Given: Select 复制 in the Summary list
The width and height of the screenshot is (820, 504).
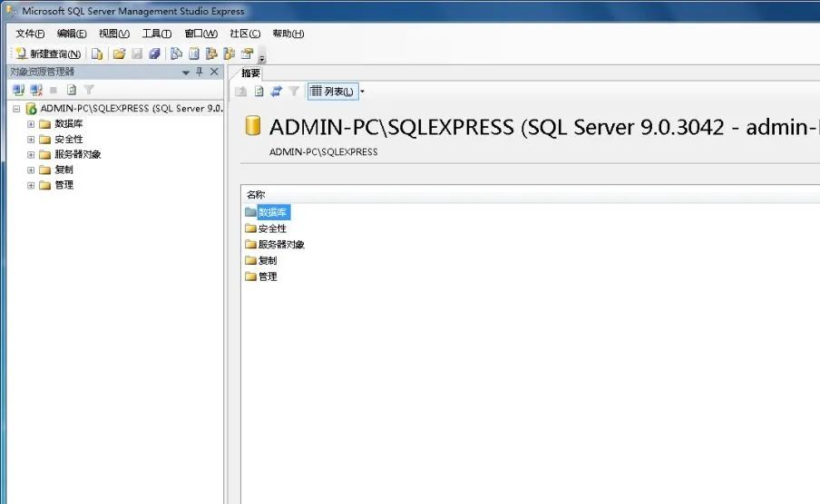Looking at the screenshot, I should [268, 260].
